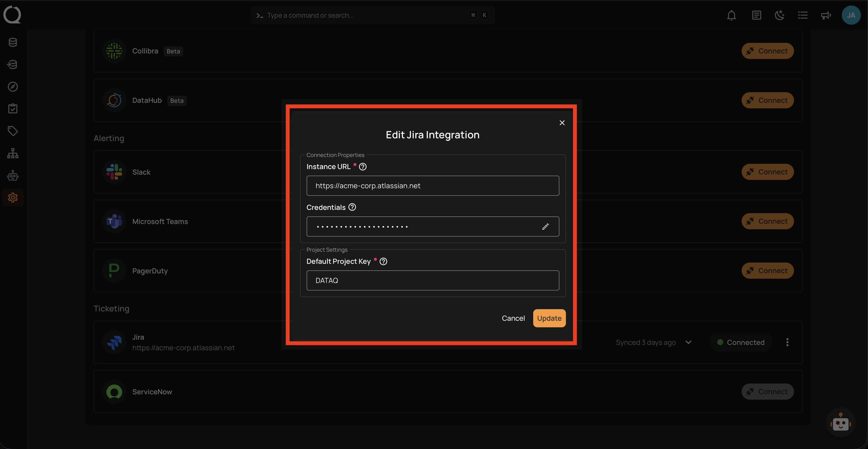
Task: Toggle dark mode moon icon
Action: pyautogui.click(x=779, y=15)
